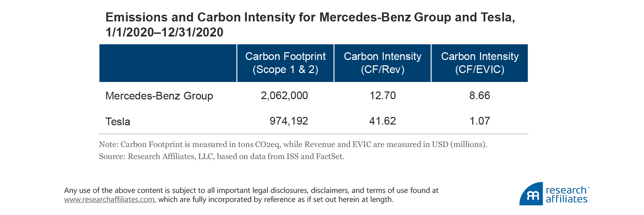
Task: Click the Note about Carbon Footprint measurement
Action: 293,144
